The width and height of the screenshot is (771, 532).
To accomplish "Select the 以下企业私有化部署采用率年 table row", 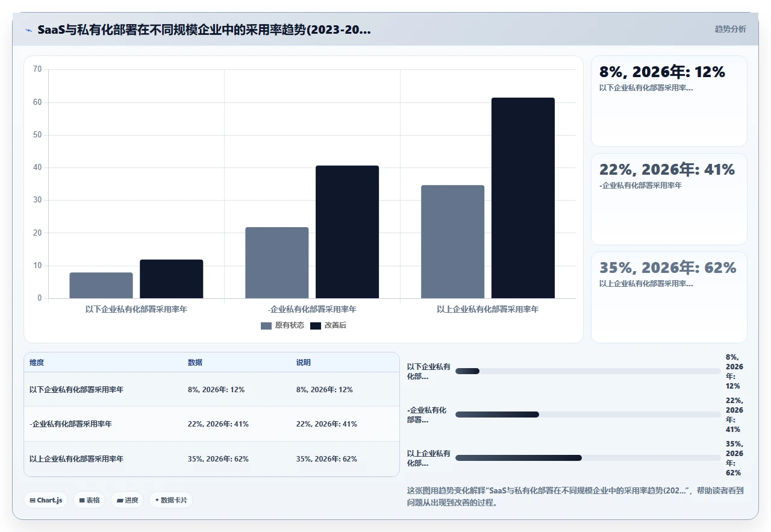I will click(211, 390).
